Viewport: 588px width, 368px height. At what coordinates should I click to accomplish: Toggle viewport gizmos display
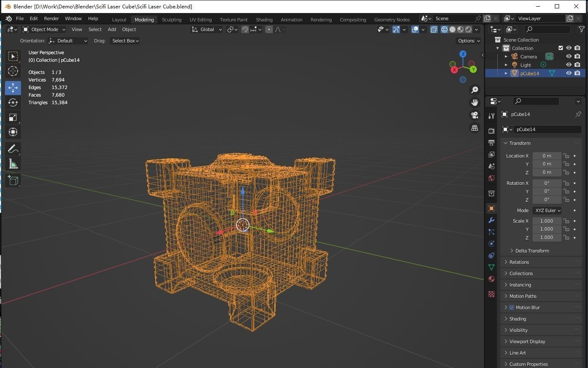[x=396, y=29]
